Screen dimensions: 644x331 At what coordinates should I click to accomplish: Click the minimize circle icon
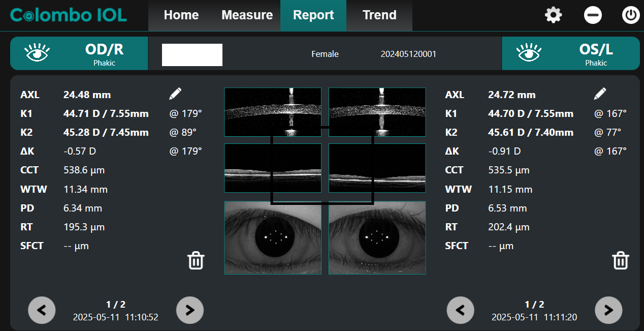[x=592, y=15]
